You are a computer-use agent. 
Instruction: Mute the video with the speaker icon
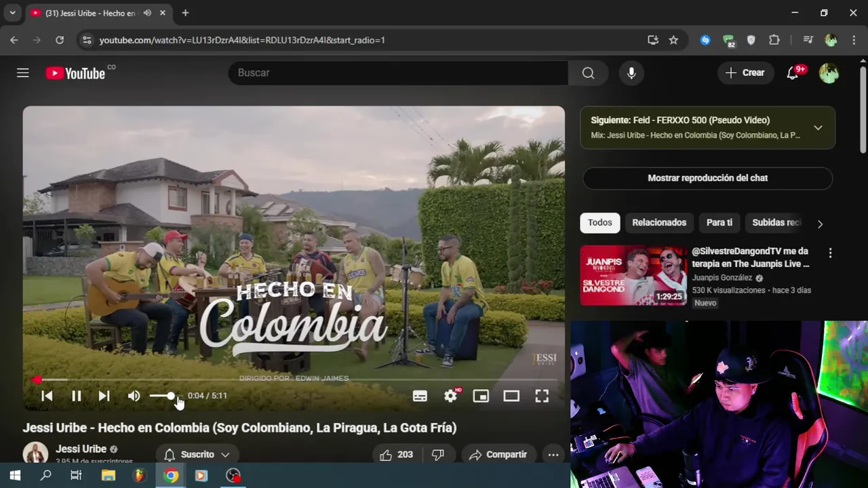(x=134, y=396)
